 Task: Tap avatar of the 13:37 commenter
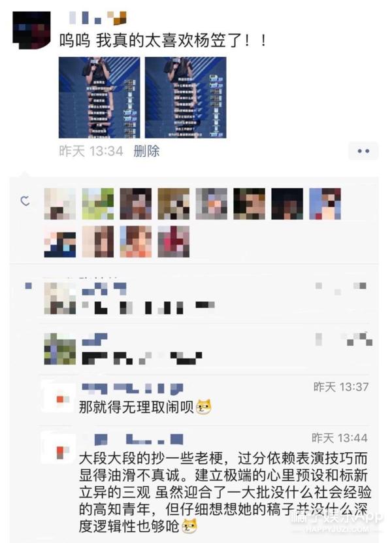tap(60, 397)
